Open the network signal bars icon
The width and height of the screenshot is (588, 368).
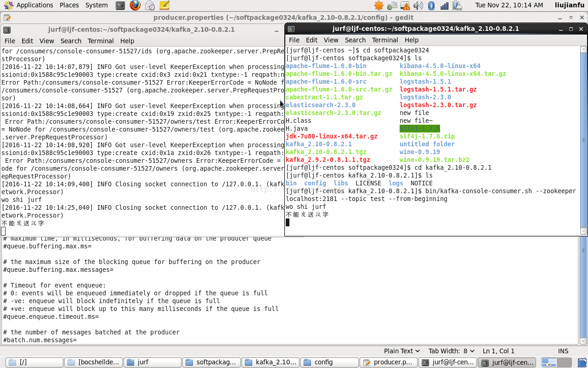point(444,6)
